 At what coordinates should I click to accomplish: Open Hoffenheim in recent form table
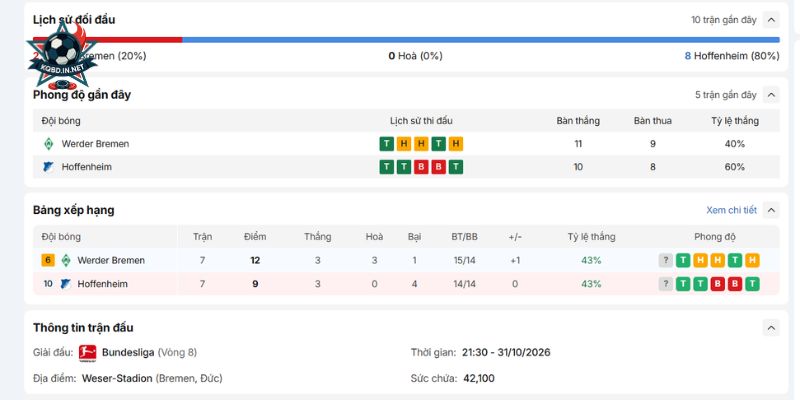tap(87, 167)
